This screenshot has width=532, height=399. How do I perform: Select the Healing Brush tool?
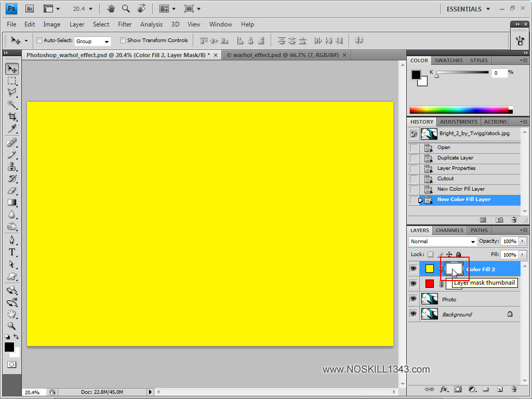[x=12, y=143]
